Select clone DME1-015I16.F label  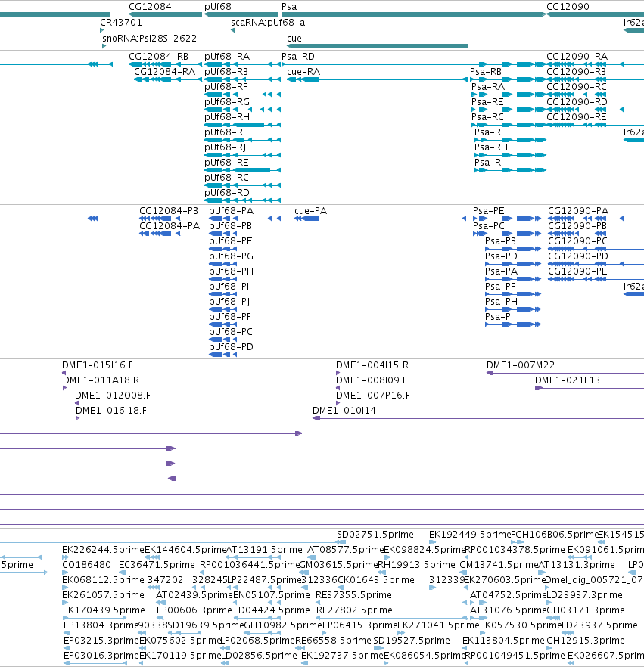(x=98, y=365)
